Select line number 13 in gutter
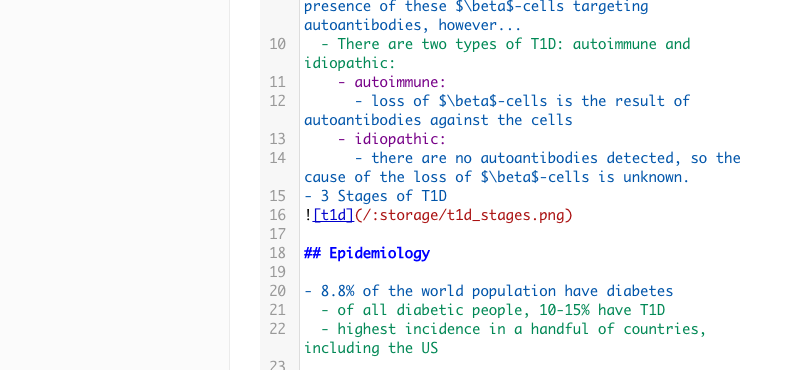Screen dimensions: 800x370 click(278, 139)
